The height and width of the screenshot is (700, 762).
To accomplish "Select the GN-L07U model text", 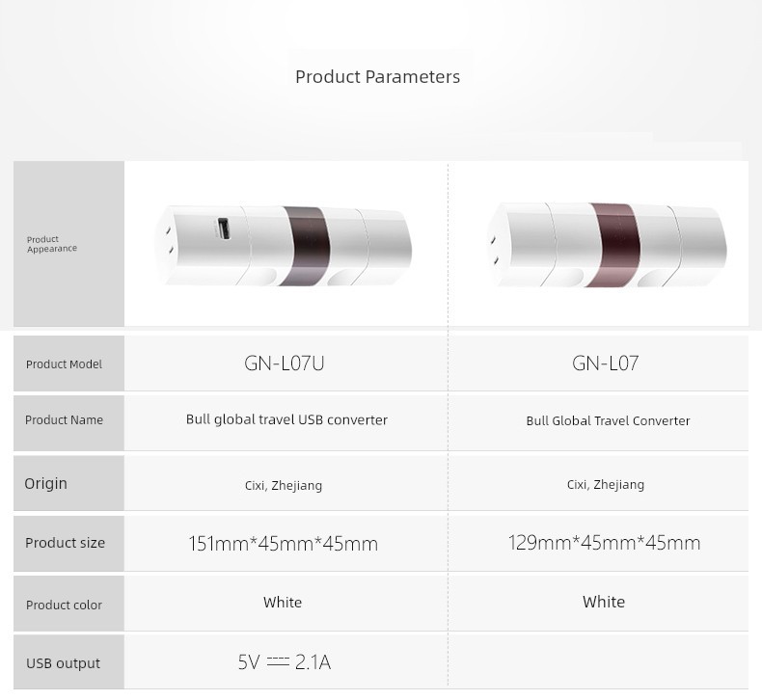I will (285, 363).
